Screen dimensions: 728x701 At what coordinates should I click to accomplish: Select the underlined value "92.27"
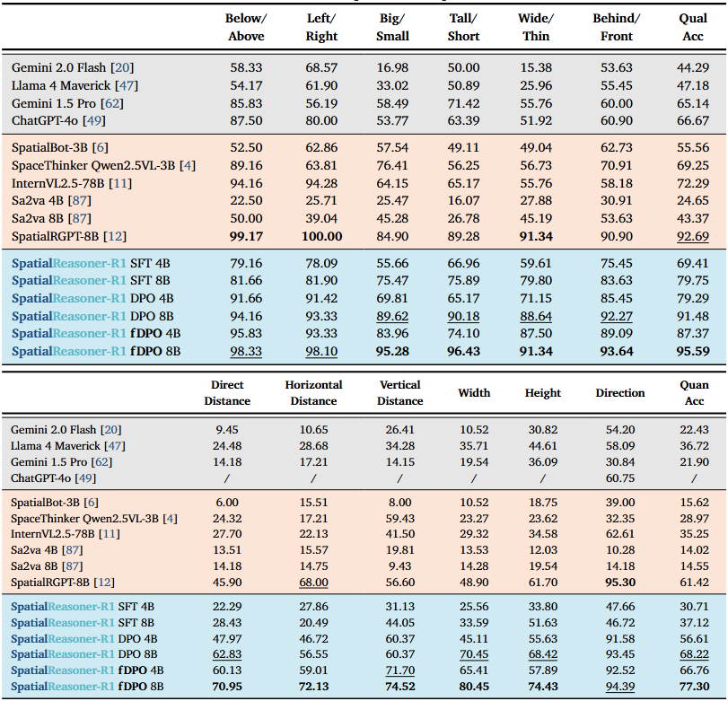coord(617,316)
